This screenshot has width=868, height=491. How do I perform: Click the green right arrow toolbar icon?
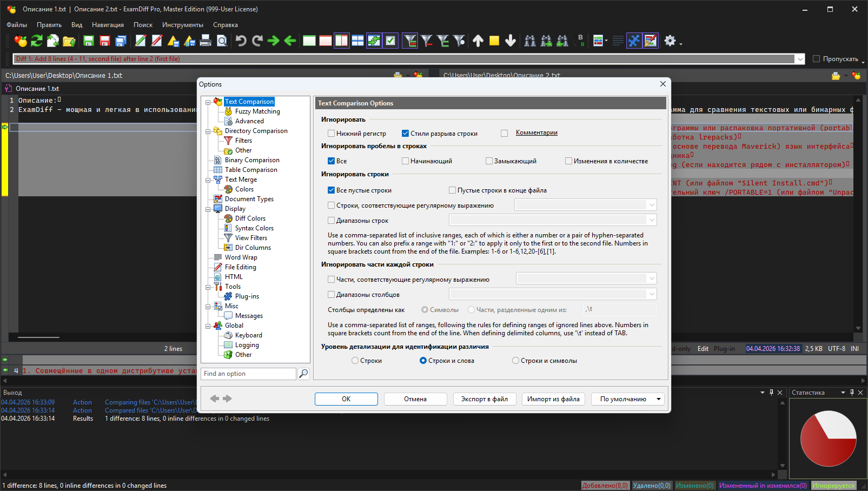[274, 41]
